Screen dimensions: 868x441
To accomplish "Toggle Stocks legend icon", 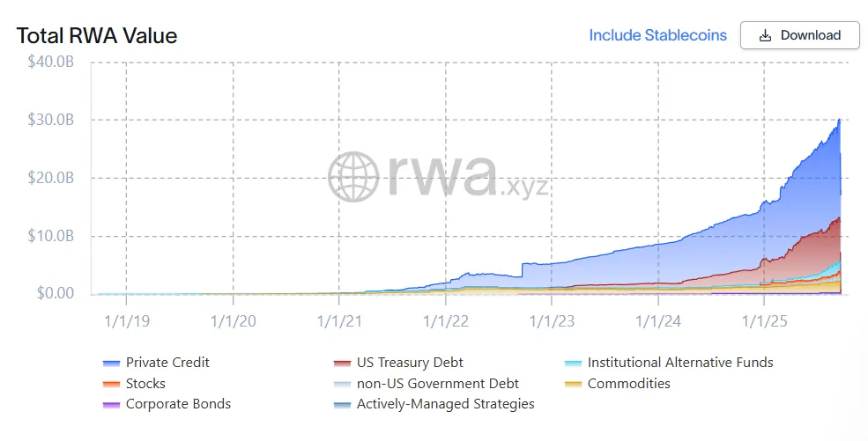I will 111,384.
